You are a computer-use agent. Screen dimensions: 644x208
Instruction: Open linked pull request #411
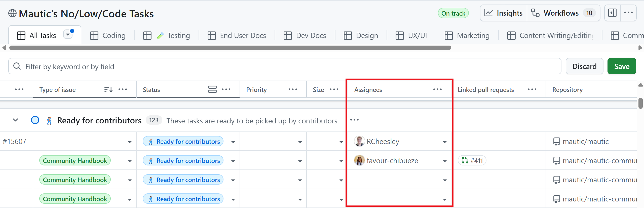click(x=472, y=160)
